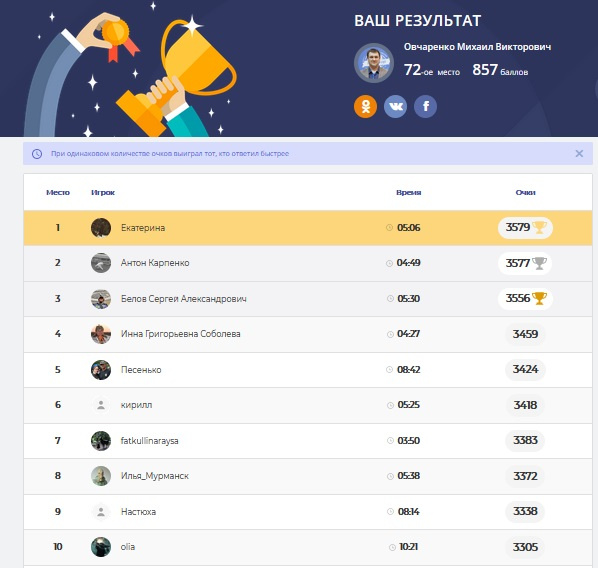Viewport: 598px width, 568px height.
Task: Open fatkullinaraysa player row
Action: pyautogui.click(x=308, y=441)
